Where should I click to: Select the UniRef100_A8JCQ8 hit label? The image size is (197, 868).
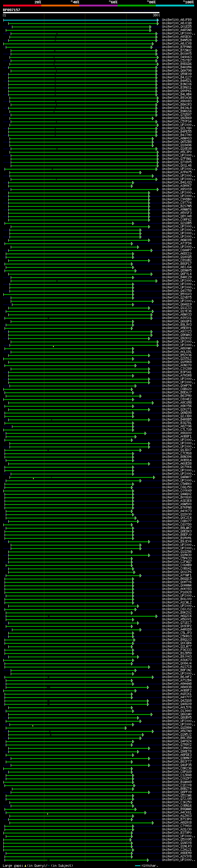coord(177,23)
